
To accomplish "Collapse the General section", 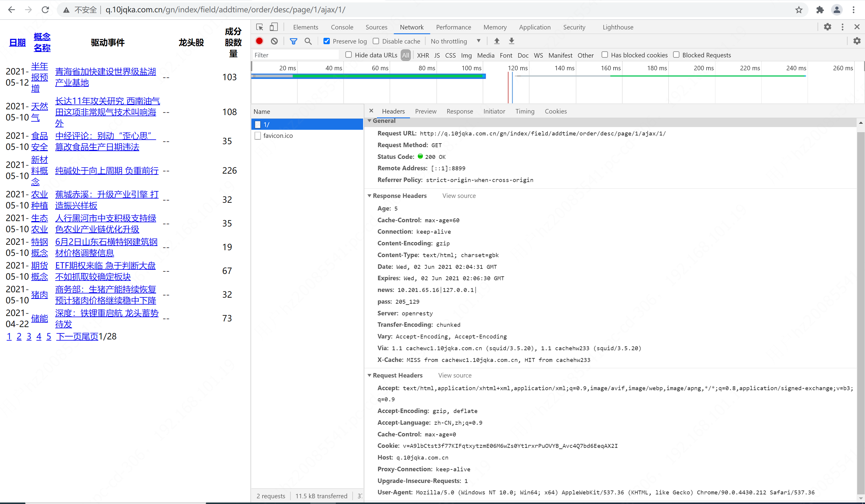I will [x=369, y=121].
